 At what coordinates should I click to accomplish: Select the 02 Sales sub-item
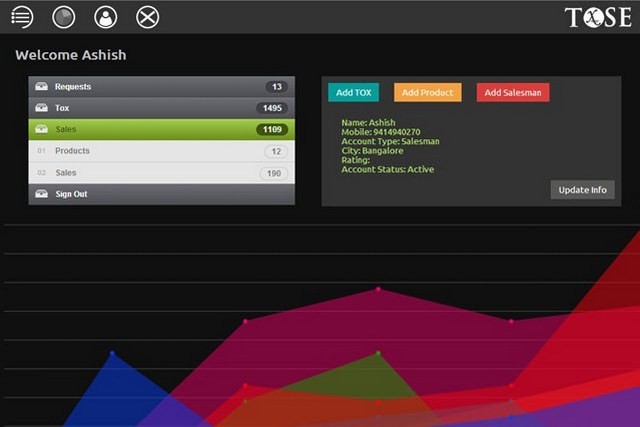162,173
